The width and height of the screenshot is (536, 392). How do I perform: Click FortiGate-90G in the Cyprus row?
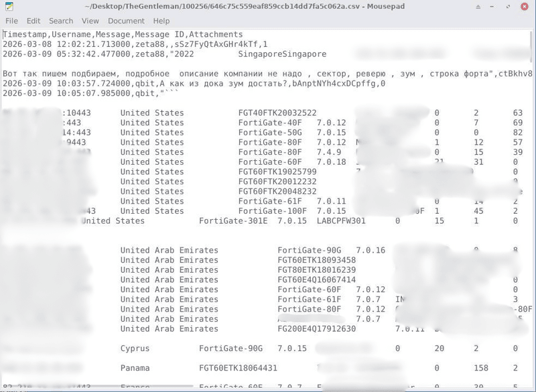[x=230, y=348]
